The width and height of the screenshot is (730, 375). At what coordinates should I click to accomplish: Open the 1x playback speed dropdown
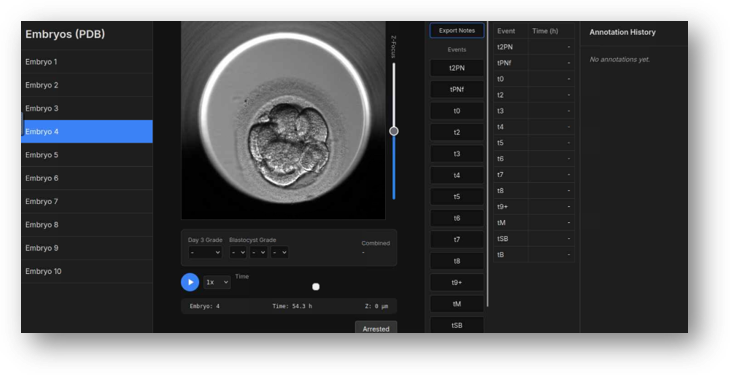click(x=217, y=282)
